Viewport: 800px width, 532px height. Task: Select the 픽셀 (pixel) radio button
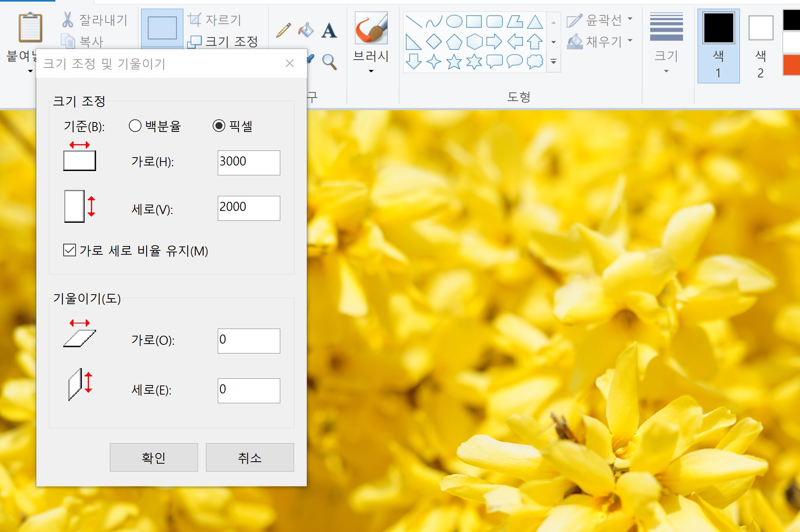pyautogui.click(x=219, y=126)
